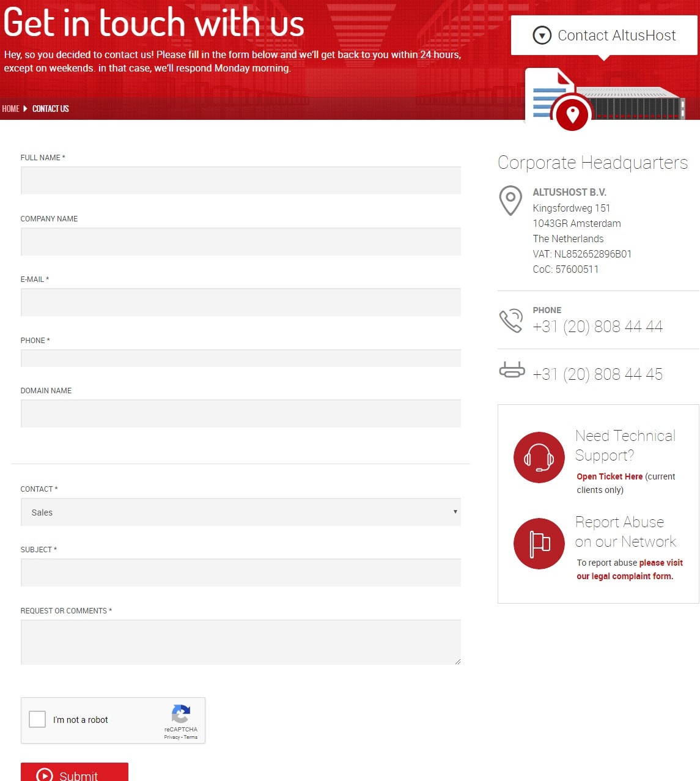The image size is (700, 781).
Task: Click the document with location pin icon
Action: point(559,98)
